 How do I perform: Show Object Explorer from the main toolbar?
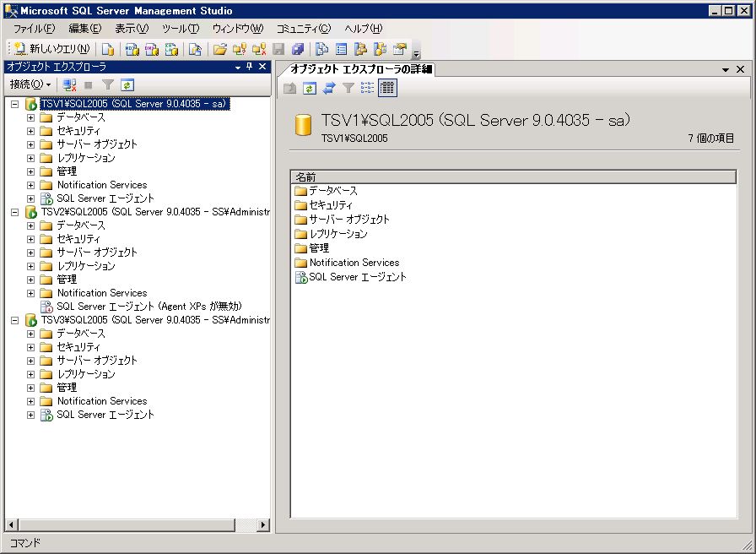[x=360, y=49]
